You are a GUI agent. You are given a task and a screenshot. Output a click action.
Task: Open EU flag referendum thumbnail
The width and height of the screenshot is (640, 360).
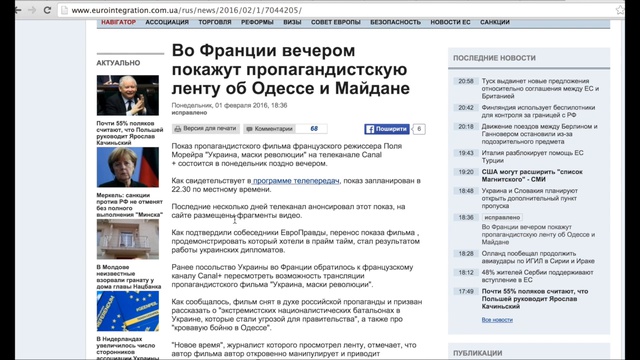click(128, 311)
